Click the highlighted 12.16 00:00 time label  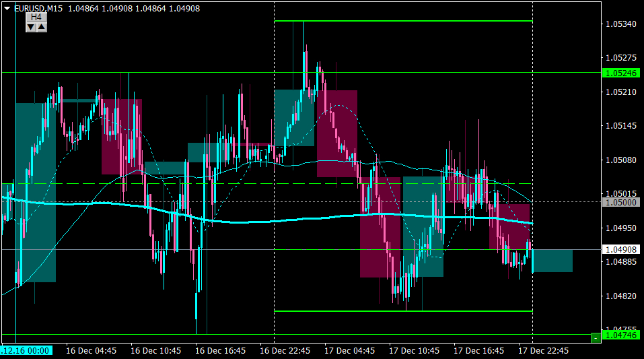(26, 351)
